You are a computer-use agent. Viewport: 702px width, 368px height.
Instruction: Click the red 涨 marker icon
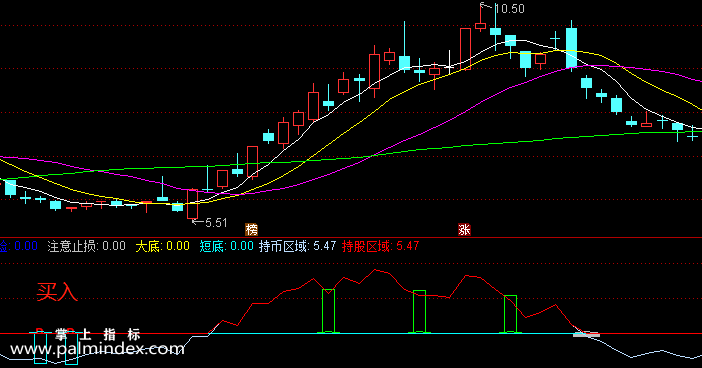coord(464,230)
